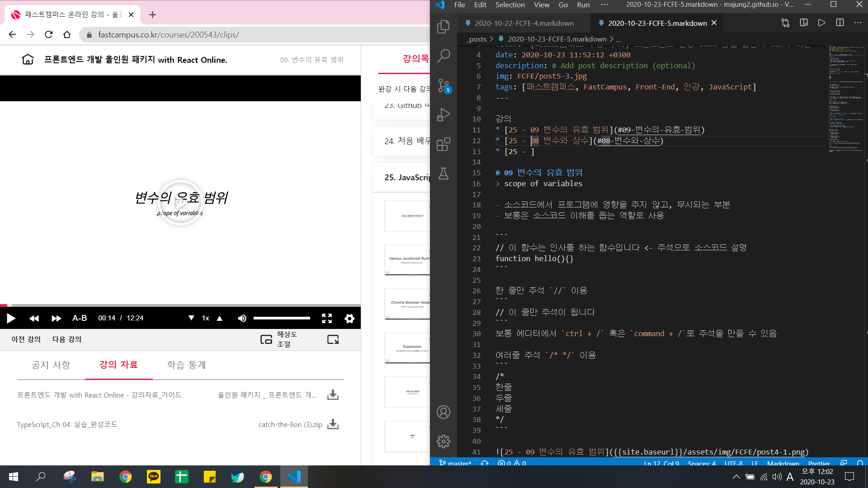Go to line via Ln 12, Col 9

(661, 463)
